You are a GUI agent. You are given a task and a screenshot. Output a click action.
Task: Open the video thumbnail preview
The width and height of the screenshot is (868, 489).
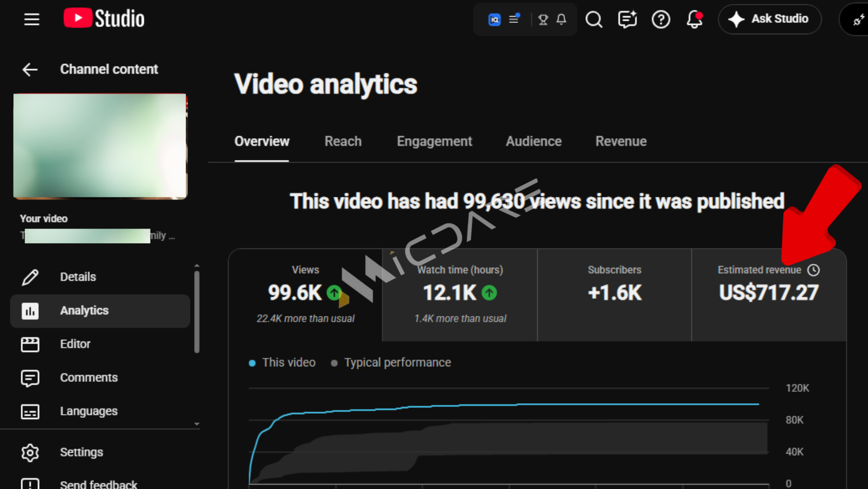pos(100,146)
